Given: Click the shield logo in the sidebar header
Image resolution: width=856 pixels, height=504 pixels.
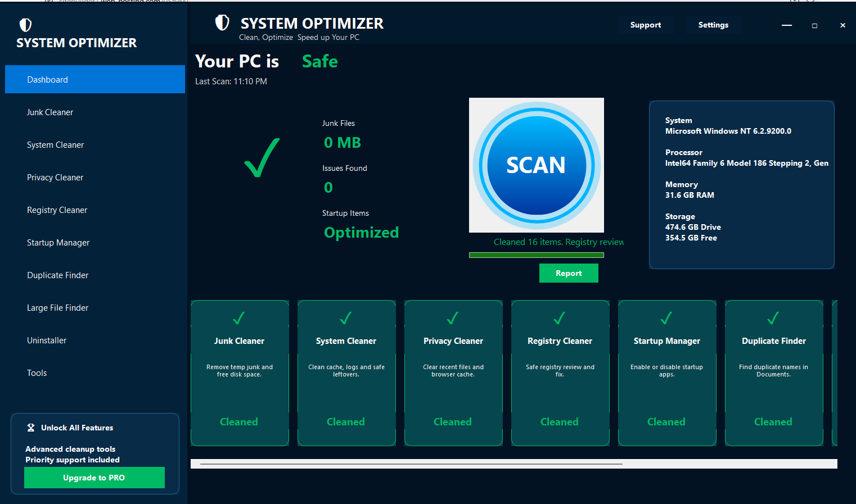Looking at the screenshot, I should [x=25, y=25].
